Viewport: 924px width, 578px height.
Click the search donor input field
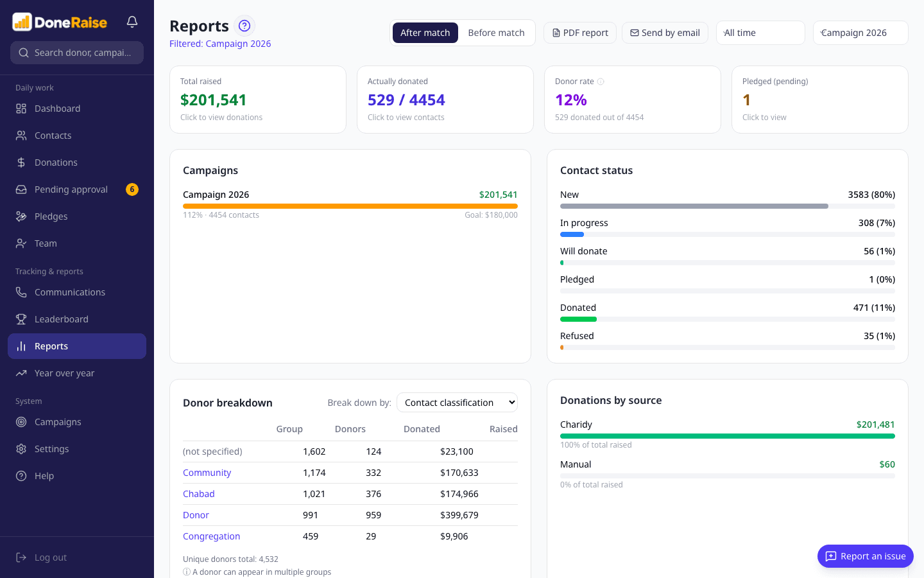(x=77, y=53)
